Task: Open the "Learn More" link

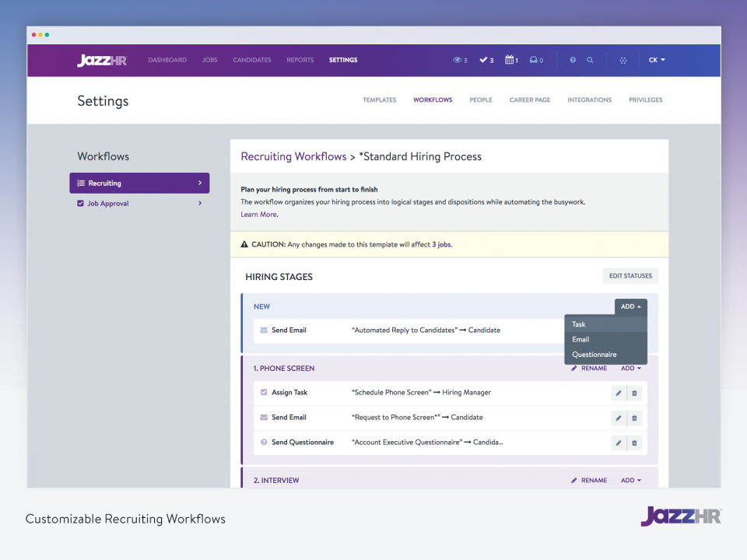Action: point(258,214)
